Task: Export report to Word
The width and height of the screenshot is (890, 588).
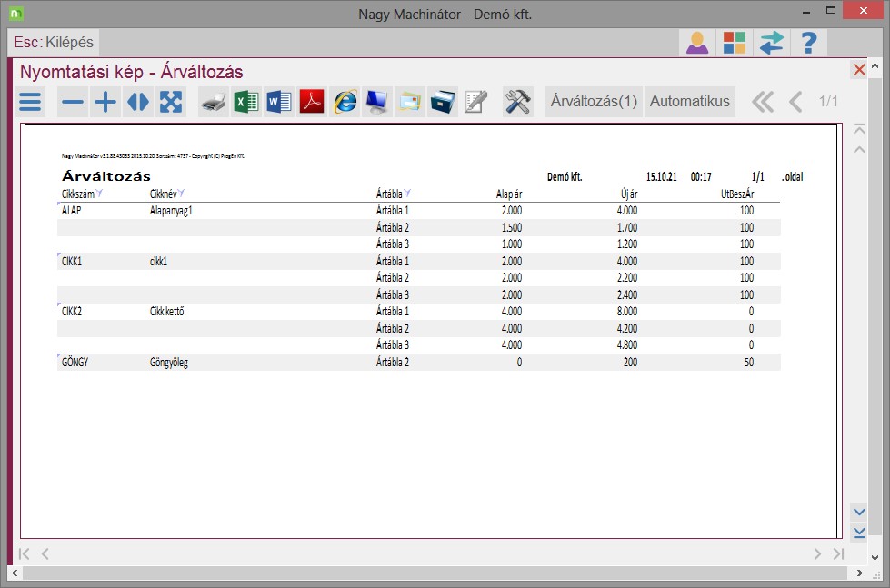Action: (x=279, y=102)
